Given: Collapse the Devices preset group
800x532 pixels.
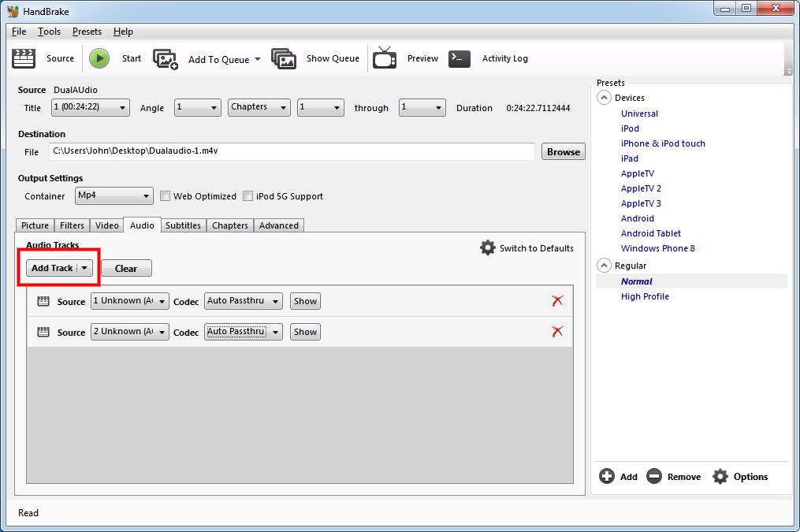Looking at the screenshot, I should 605,98.
